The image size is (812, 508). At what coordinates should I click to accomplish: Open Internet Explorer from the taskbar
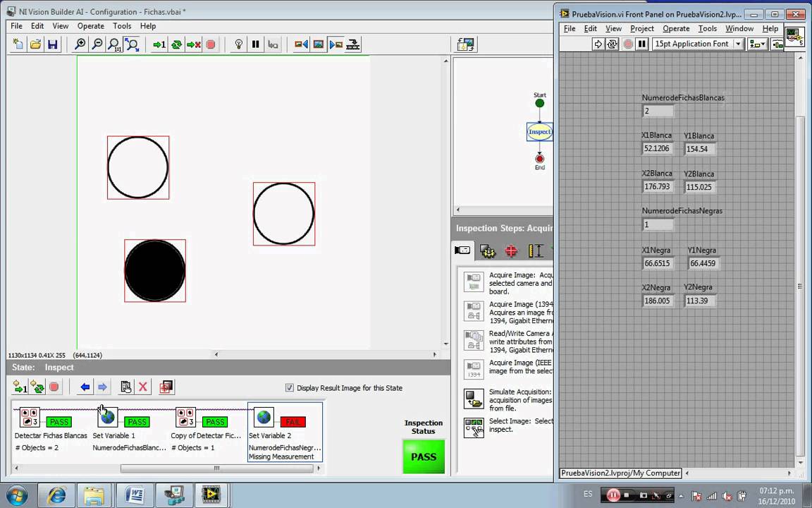56,495
